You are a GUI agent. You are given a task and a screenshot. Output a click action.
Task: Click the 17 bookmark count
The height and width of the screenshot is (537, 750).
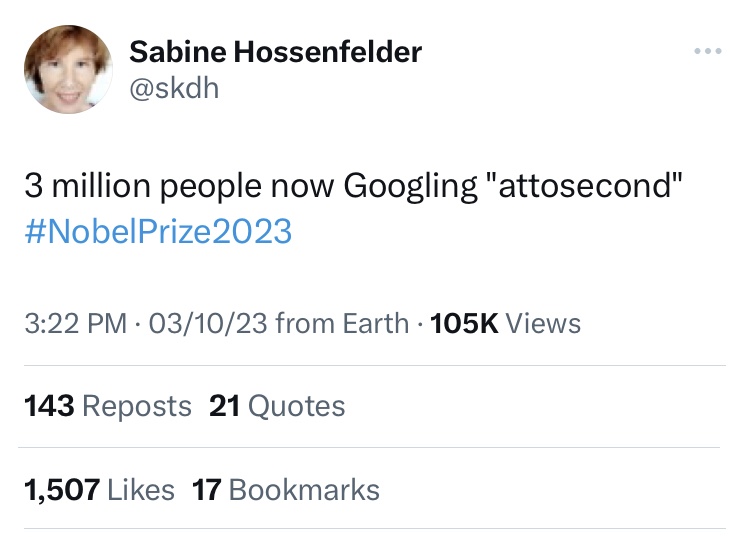206,489
